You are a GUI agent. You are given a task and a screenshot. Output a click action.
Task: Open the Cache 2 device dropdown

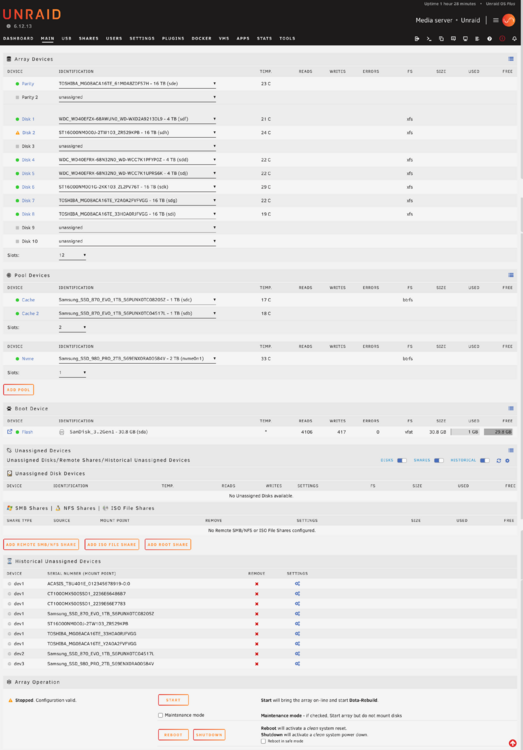(137, 314)
